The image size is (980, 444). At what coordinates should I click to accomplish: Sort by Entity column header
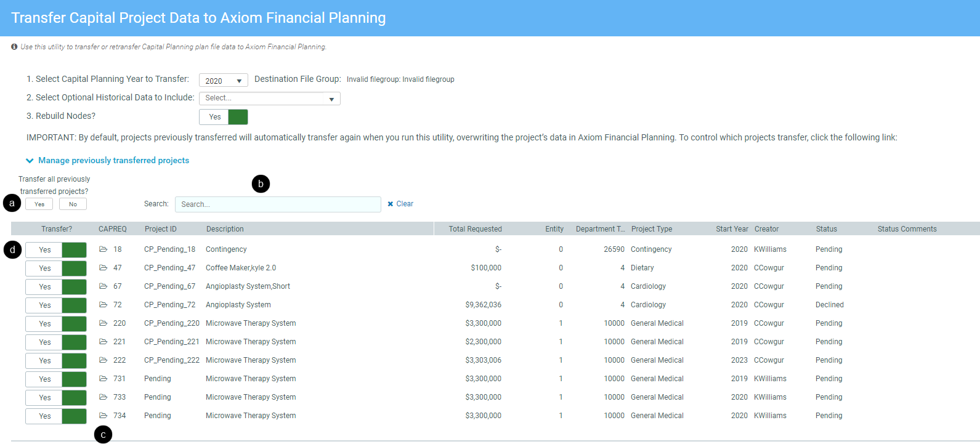point(554,229)
